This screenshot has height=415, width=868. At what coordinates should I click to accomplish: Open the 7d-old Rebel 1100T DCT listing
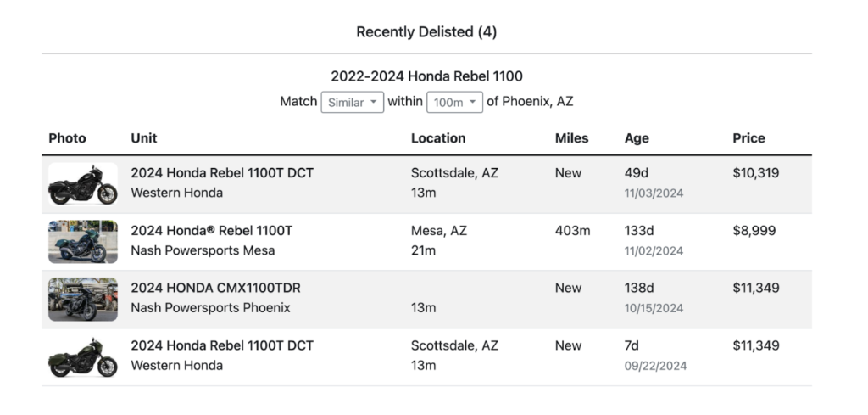tap(222, 345)
